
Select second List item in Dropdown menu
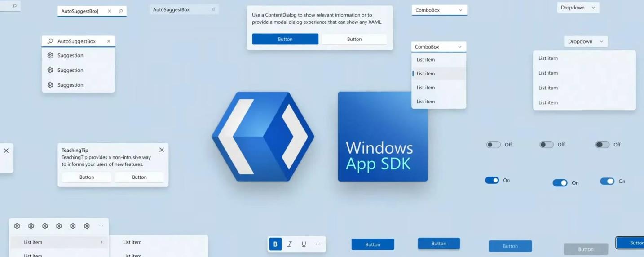click(584, 73)
